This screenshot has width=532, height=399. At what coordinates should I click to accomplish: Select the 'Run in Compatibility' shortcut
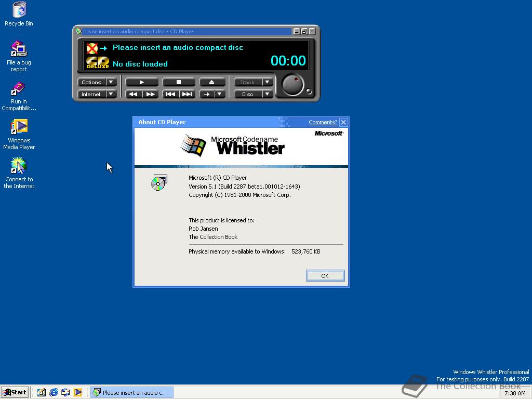coord(19,96)
